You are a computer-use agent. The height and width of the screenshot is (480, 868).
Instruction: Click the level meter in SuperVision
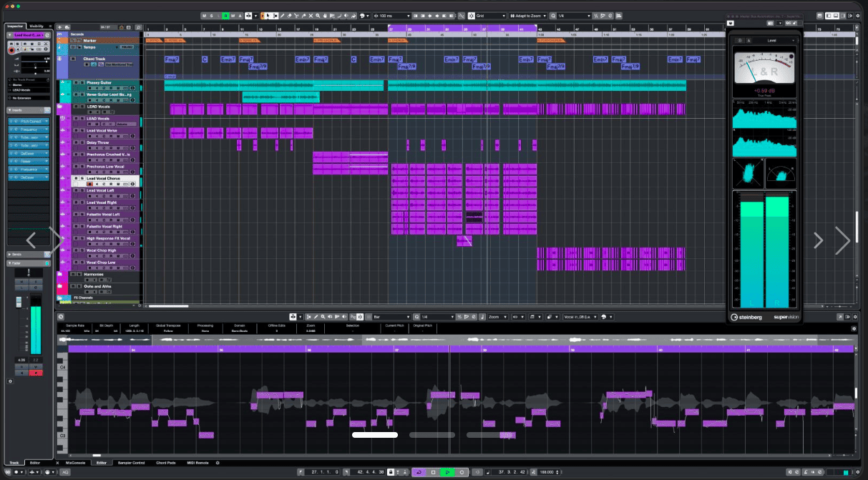click(x=764, y=250)
